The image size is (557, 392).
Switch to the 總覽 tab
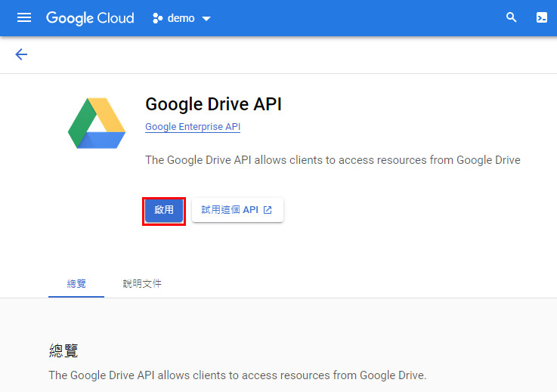[x=76, y=283]
